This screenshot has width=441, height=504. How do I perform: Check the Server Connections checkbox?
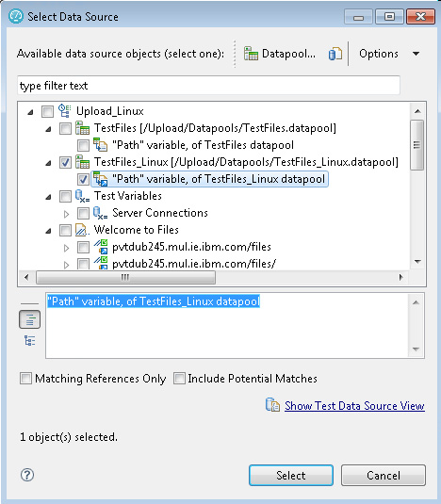pyautogui.click(x=83, y=213)
